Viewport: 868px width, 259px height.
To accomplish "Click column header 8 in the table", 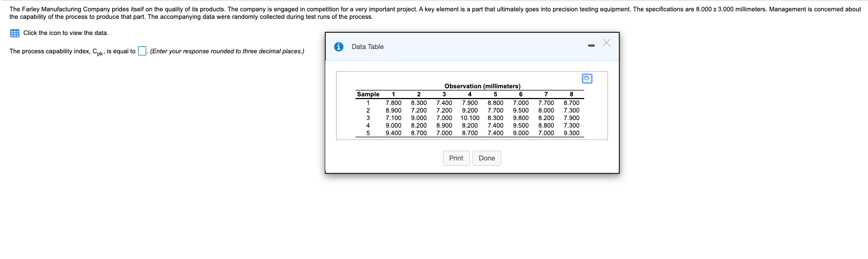I will (x=571, y=94).
